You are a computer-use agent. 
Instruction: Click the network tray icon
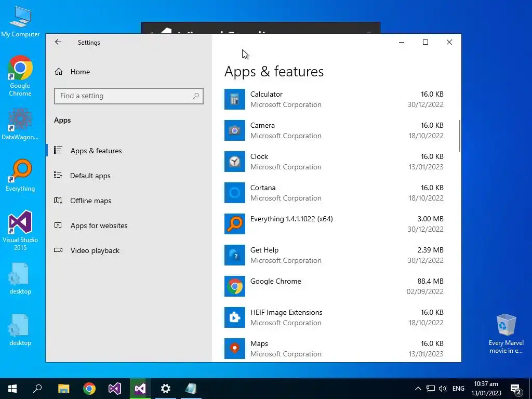click(431, 389)
